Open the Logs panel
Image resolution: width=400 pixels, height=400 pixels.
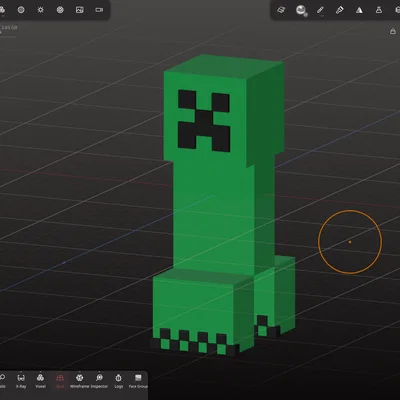[x=118, y=381]
